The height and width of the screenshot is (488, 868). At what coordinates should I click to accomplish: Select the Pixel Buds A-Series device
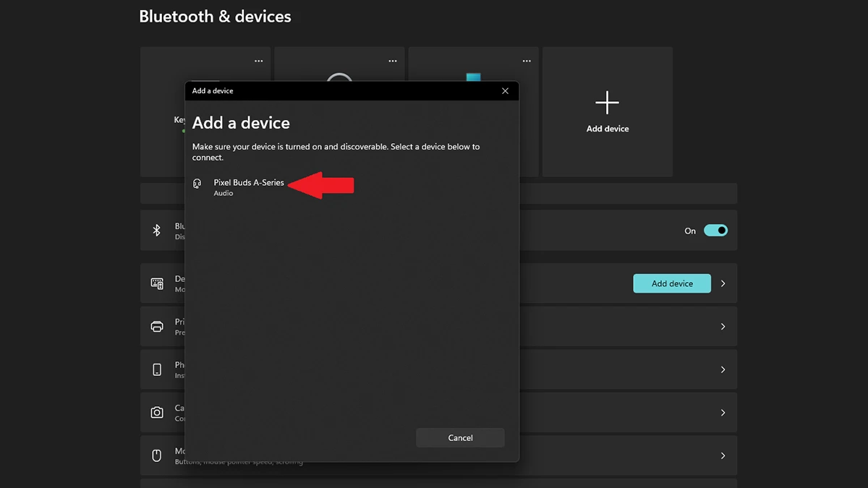[249, 183]
